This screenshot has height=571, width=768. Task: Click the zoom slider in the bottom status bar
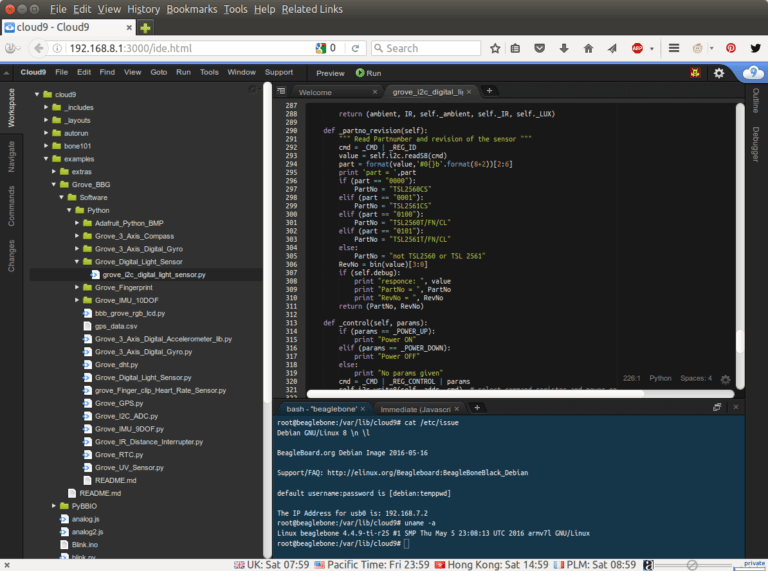[x=694, y=565]
